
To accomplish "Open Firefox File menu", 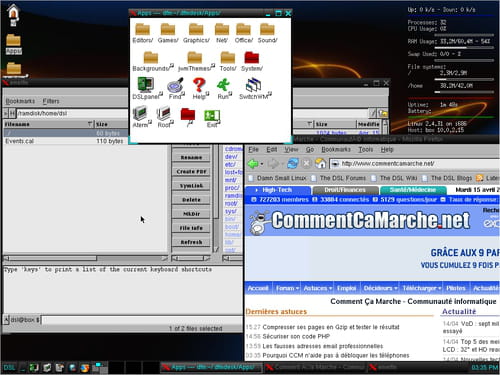I will [253, 149].
